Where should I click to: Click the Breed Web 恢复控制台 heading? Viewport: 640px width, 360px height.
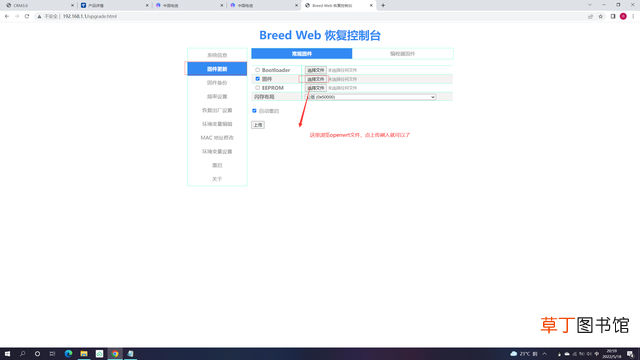[320, 35]
